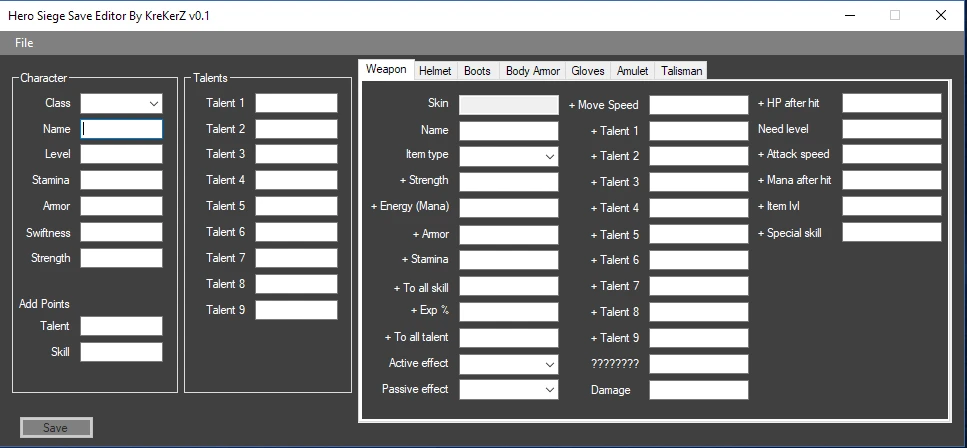Switch to the Body Armor tab
The height and width of the screenshot is (448, 967).
pyautogui.click(x=533, y=71)
